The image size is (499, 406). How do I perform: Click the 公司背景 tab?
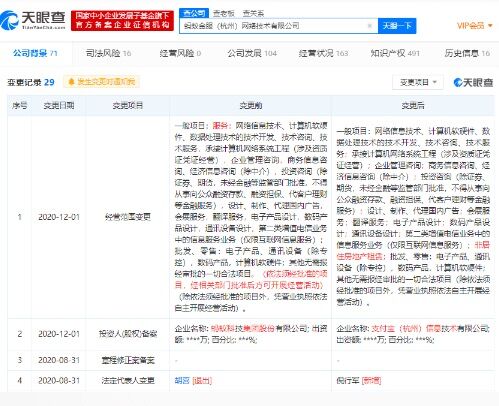point(35,53)
